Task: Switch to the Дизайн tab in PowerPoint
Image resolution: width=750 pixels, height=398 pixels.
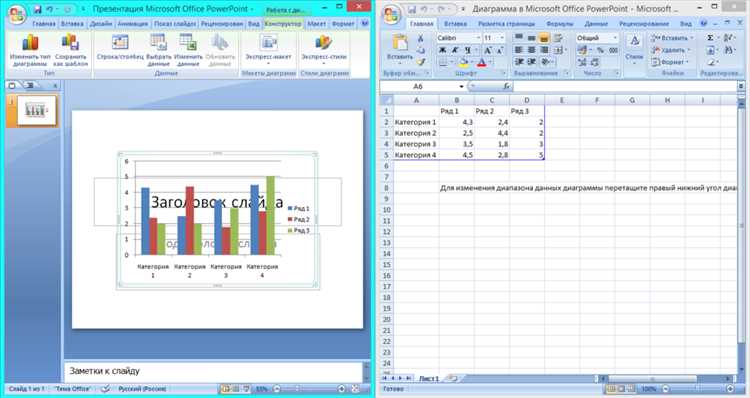Action: (x=101, y=23)
